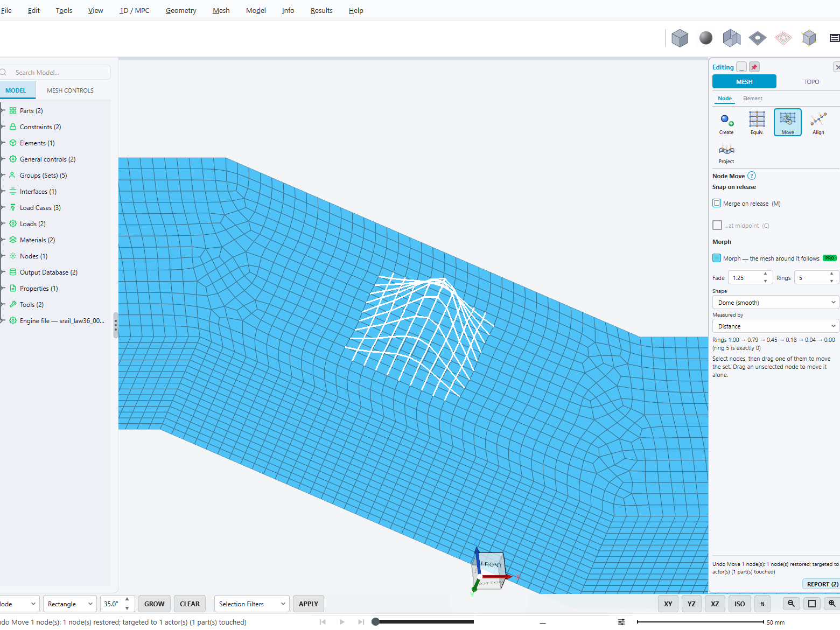Open the list panel icon in top toolbar
The height and width of the screenshot is (630, 840).
click(x=835, y=38)
